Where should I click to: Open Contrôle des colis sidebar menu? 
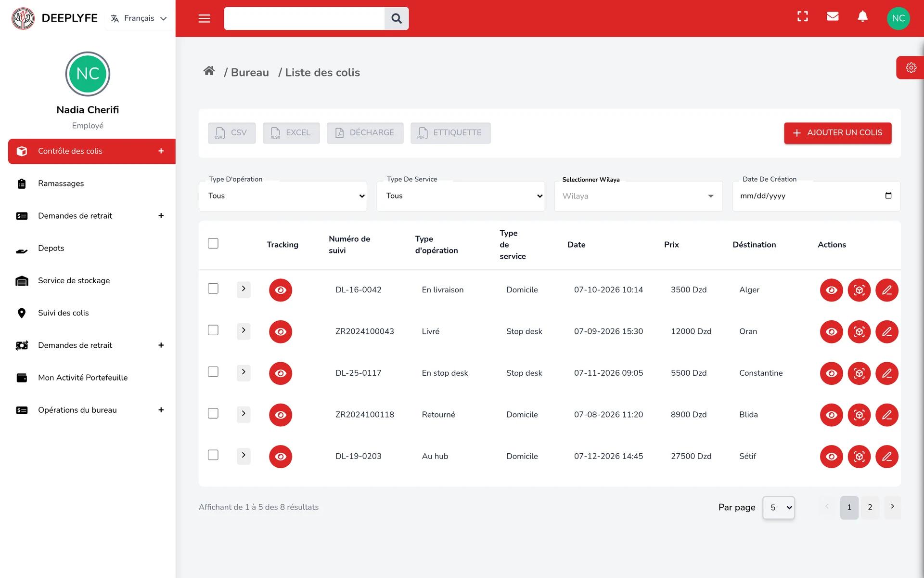91,151
